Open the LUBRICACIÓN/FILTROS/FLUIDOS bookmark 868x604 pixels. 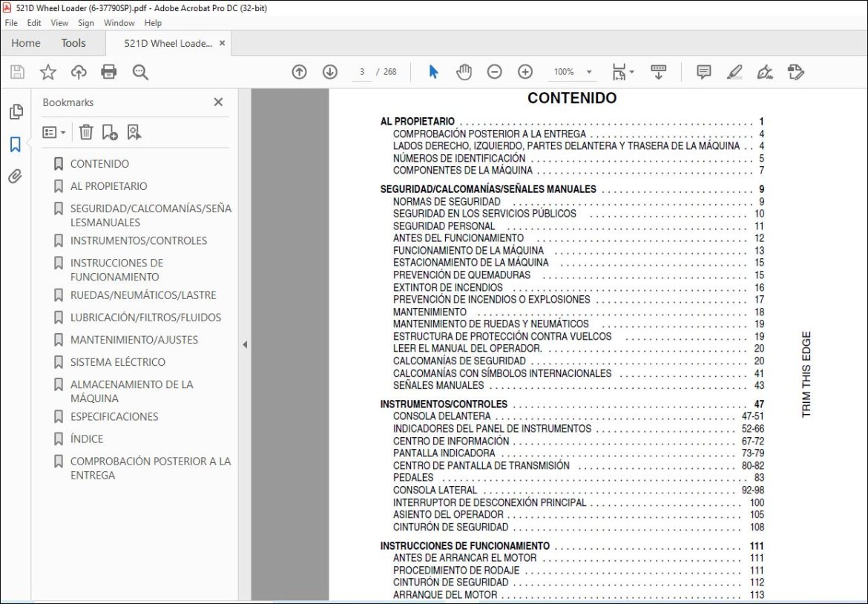145,318
